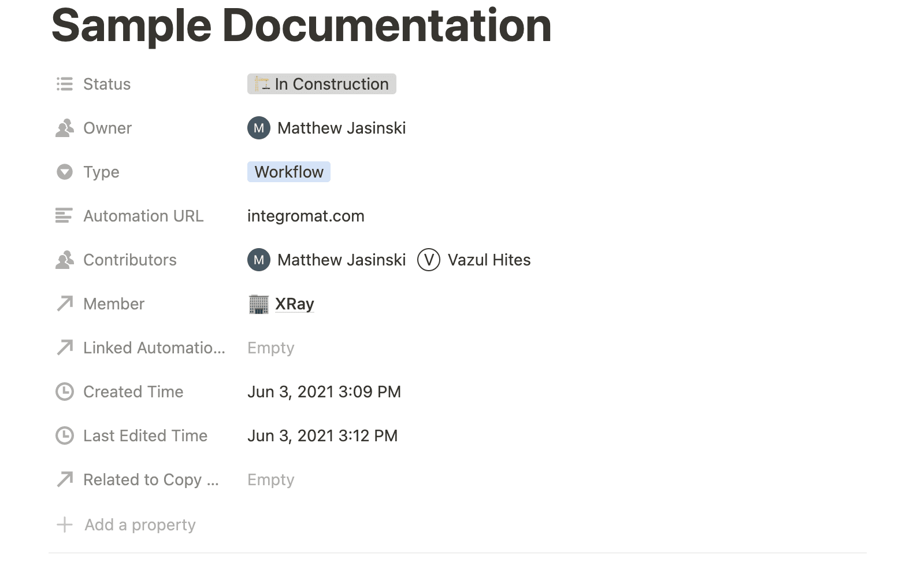The height and width of the screenshot is (561, 924).
Task: Click the Sample Documentation page title
Action: (301, 26)
